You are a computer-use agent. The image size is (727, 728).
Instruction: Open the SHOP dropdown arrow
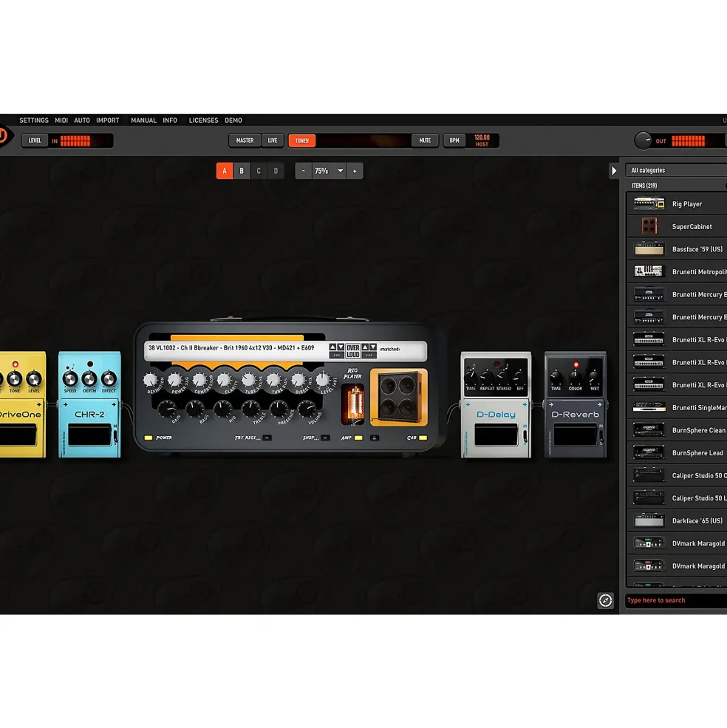[x=325, y=438]
